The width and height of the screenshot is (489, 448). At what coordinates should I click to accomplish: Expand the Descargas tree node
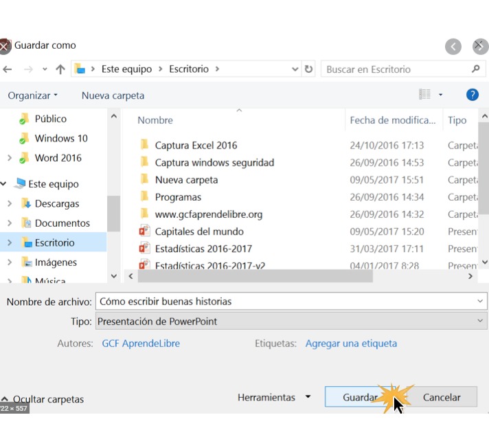click(10, 204)
